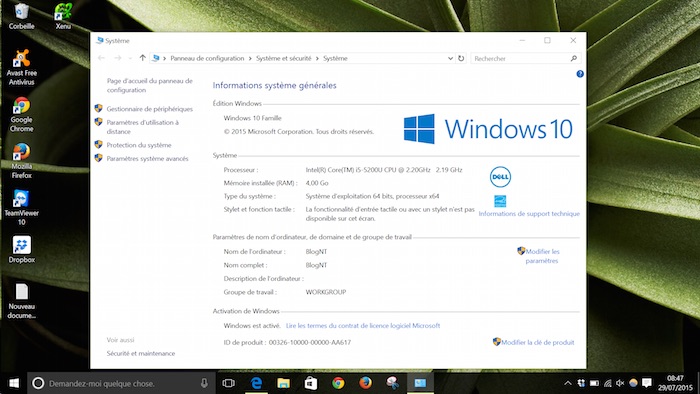Image resolution: width=700 pixels, height=394 pixels.
Task: Click Informations de support technique link
Action: tap(529, 214)
